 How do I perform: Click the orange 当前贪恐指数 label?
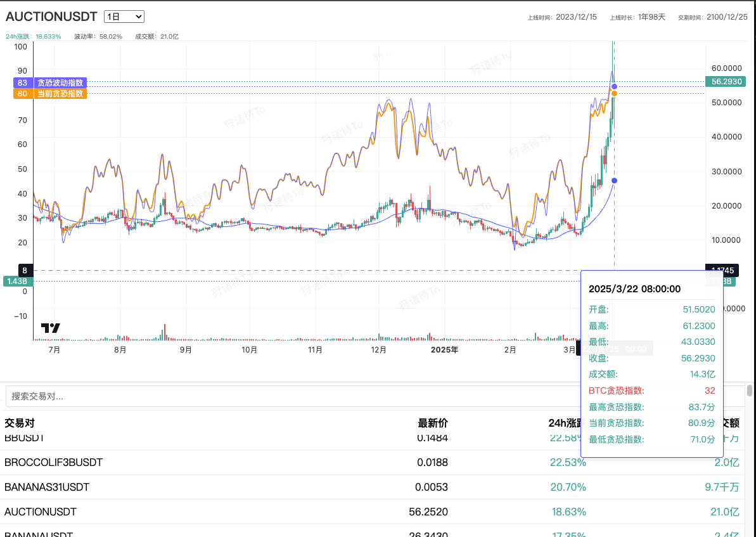click(x=60, y=93)
